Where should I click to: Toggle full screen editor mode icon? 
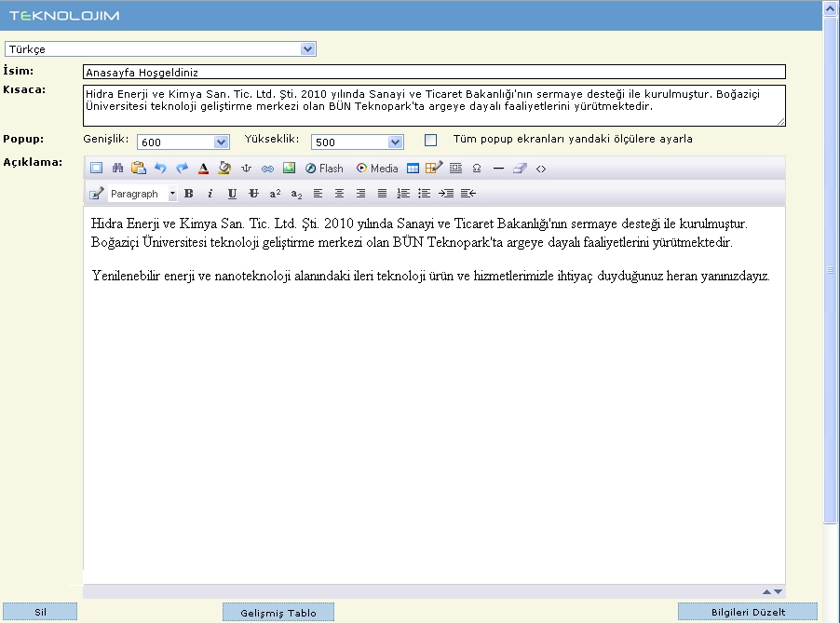tap(97, 169)
